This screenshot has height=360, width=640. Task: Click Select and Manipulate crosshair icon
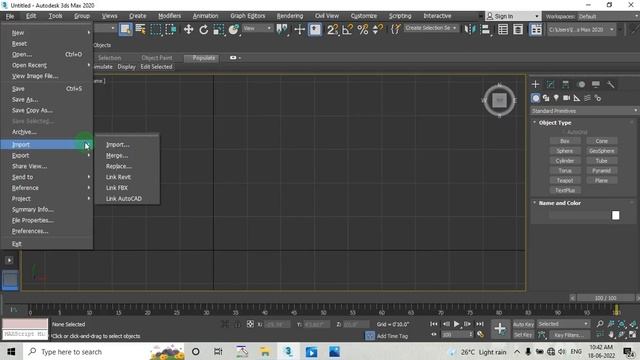point(300,29)
